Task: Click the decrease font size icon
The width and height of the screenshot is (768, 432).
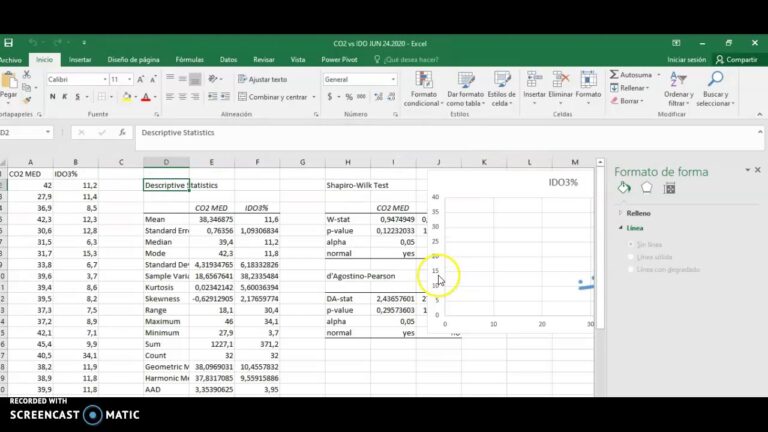Action: click(153, 79)
